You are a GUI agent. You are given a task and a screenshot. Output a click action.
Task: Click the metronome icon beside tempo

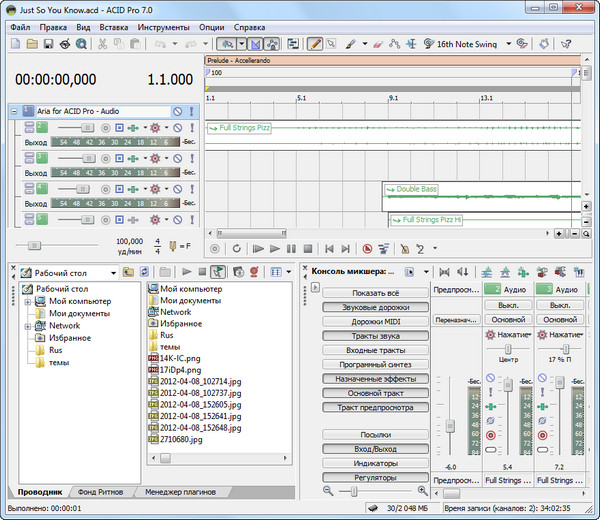(172, 245)
